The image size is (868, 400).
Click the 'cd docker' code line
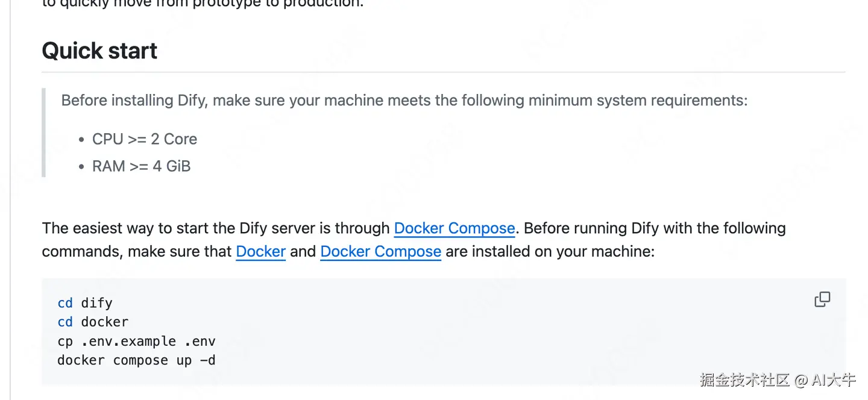click(93, 322)
